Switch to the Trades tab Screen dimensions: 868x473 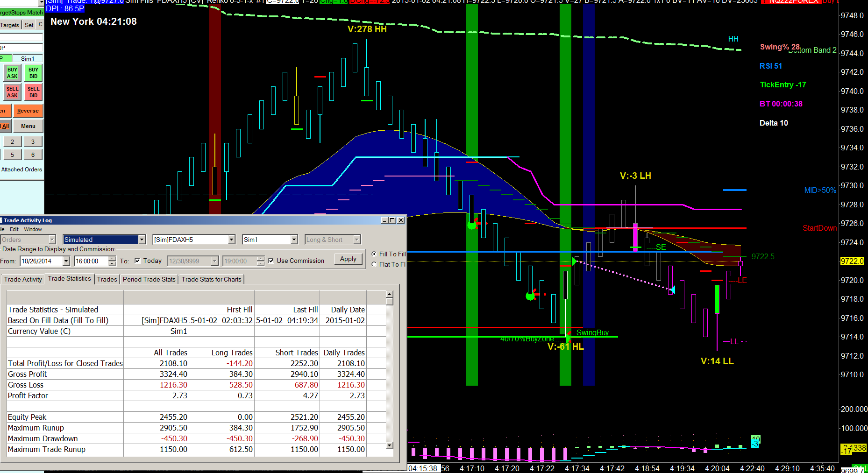coord(107,279)
